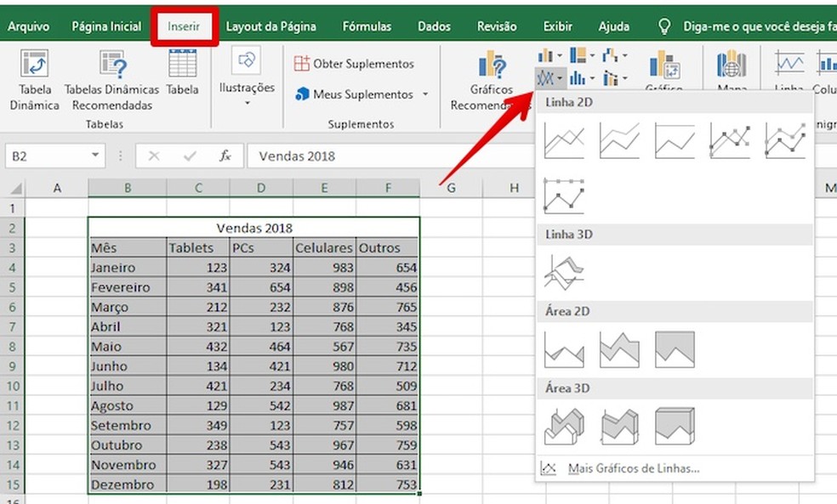Open the Dados ribbon tab
The width and height of the screenshot is (837, 504).
coord(434,26)
